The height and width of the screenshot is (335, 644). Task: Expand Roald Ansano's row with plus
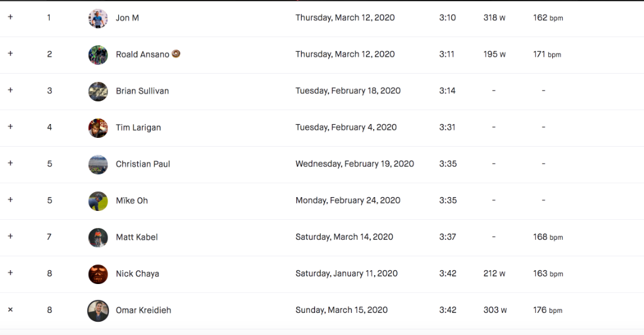click(10, 54)
